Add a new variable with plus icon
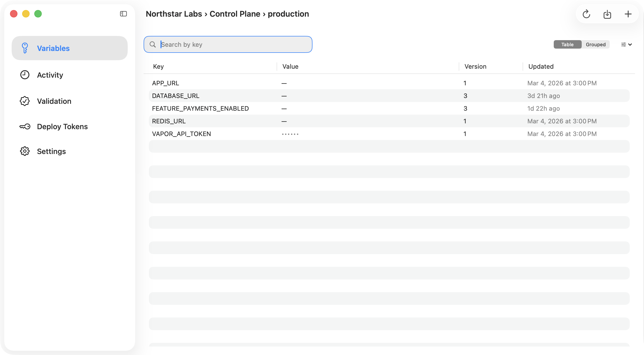The image size is (644, 355). tap(628, 14)
